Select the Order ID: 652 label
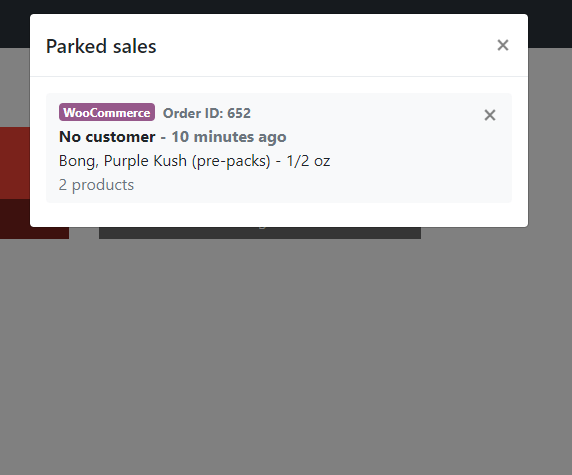The height and width of the screenshot is (475, 572). tap(207, 113)
